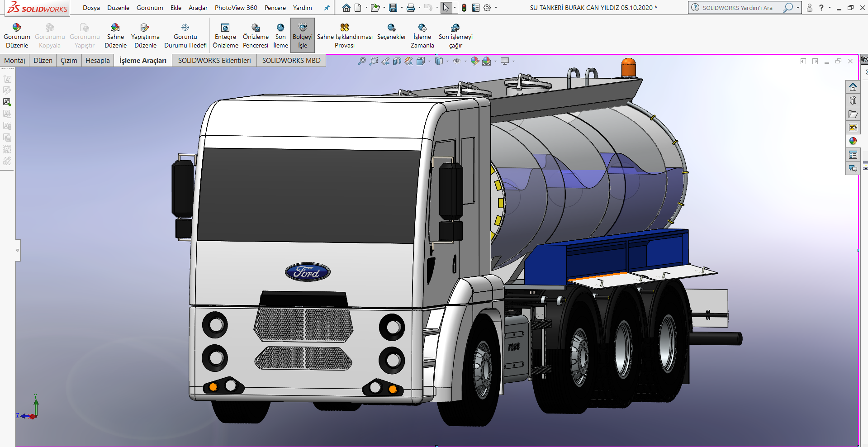Click the Görünüm Düzenle (Edit Appearance) tool
The image size is (868, 447).
[17, 36]
